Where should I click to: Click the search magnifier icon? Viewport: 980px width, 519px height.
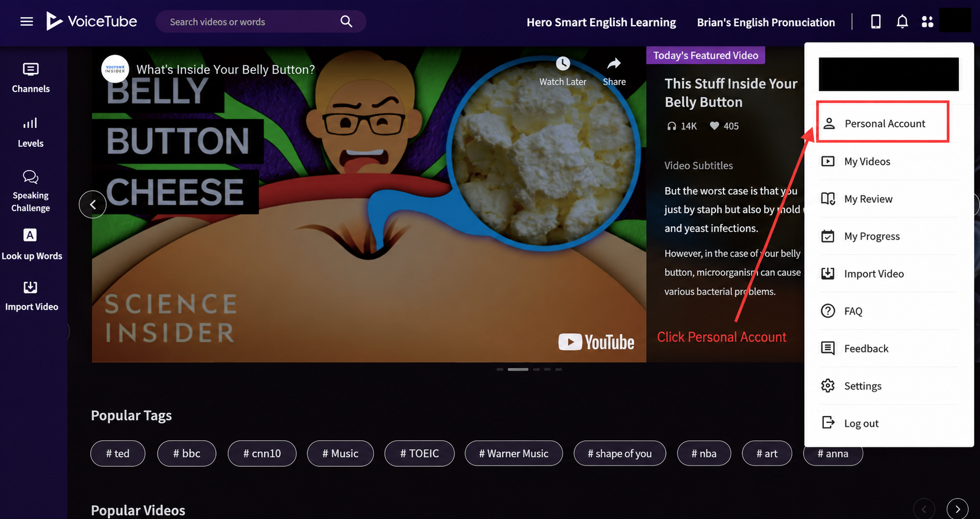(x=346, y=22)
